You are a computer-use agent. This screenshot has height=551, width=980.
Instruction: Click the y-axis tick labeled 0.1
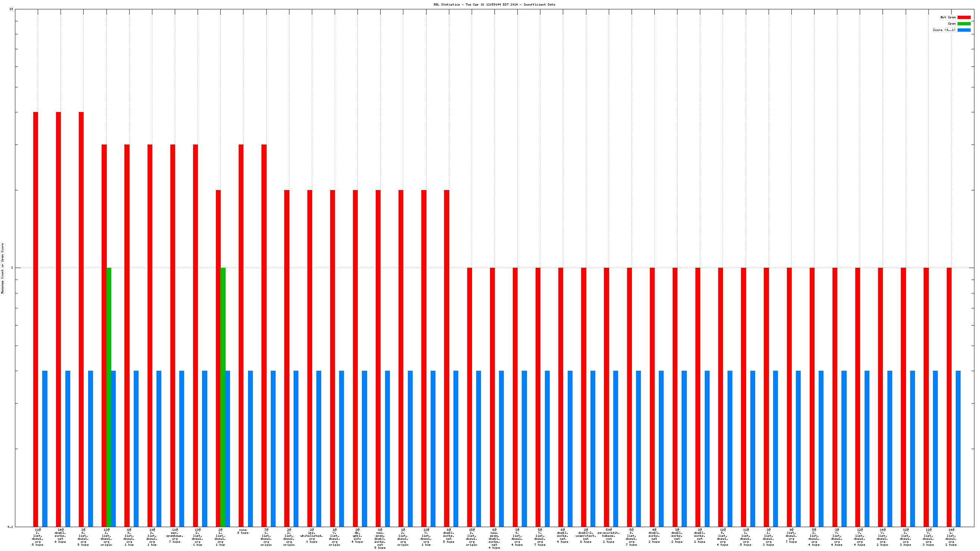coord(10,527)
